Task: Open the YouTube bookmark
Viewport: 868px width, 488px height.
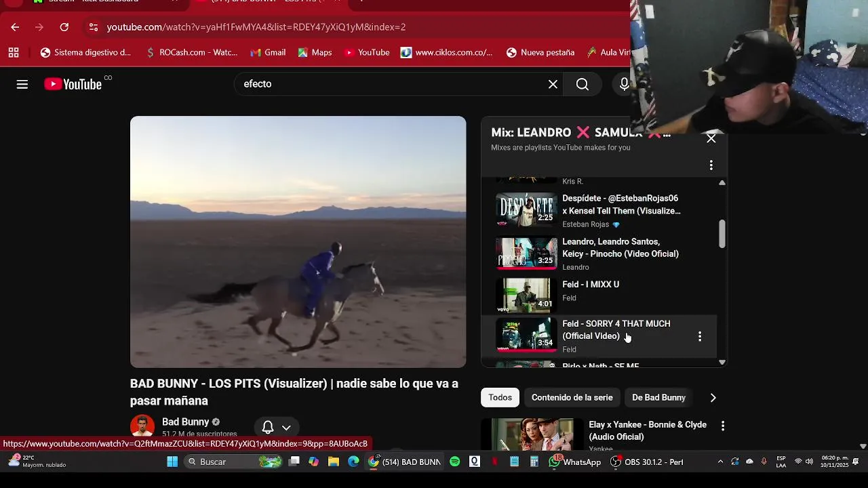Action: click(367, 52)
